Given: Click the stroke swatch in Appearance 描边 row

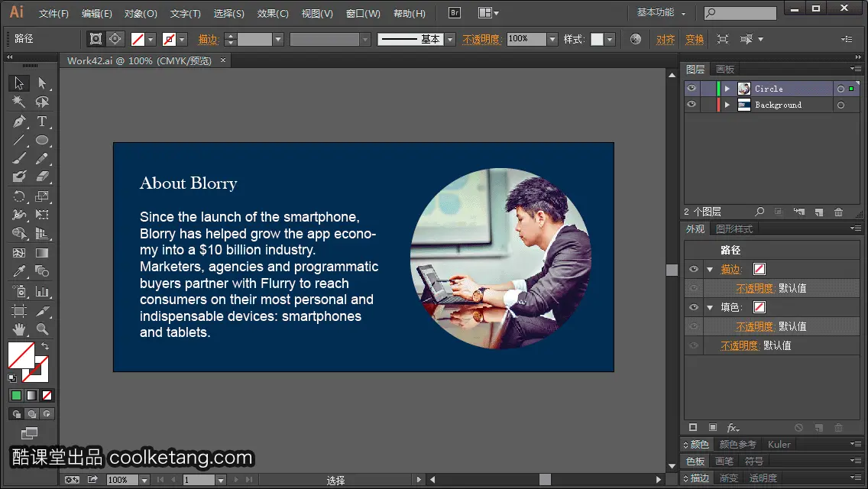Looking at the screenshot, I should tap(759, 269).
